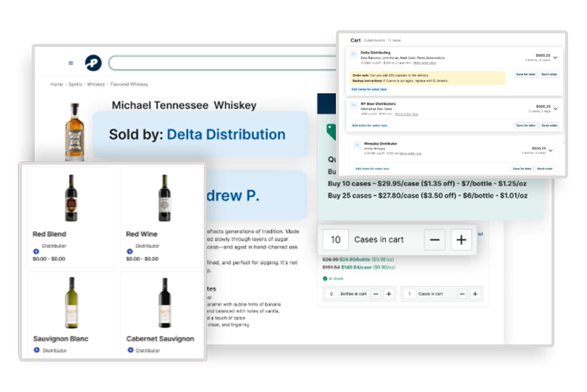The height and width of the screenshot is (392, 587).
Task: Save the NY Beer Distributors order for later
Action: point(524,125)
